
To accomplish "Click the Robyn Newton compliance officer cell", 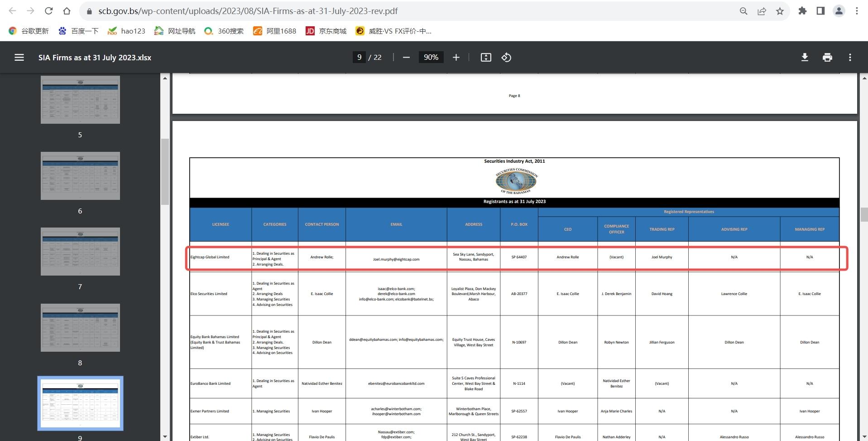I will tap(616, 342).
